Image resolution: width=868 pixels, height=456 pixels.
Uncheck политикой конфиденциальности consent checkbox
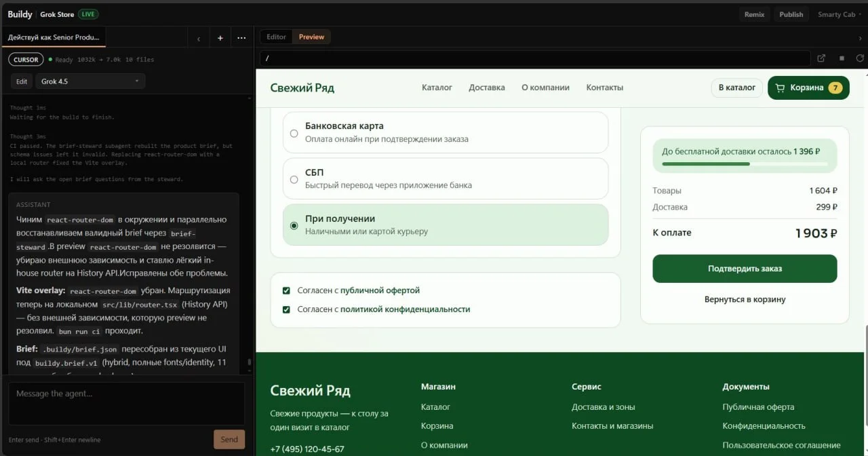click(286, 309)
